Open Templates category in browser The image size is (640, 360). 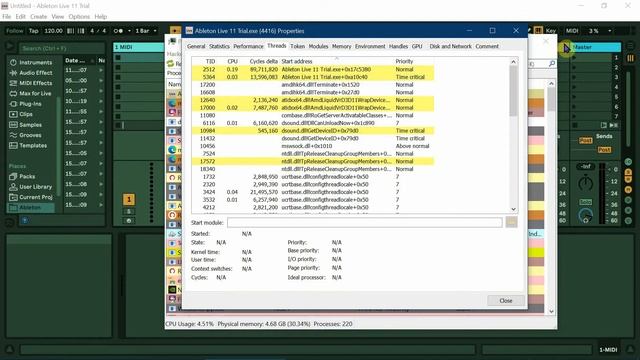coord(29,145)
